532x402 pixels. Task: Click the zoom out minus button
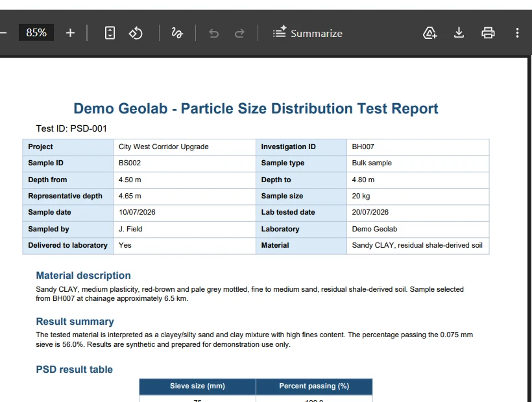pos(3,33)
